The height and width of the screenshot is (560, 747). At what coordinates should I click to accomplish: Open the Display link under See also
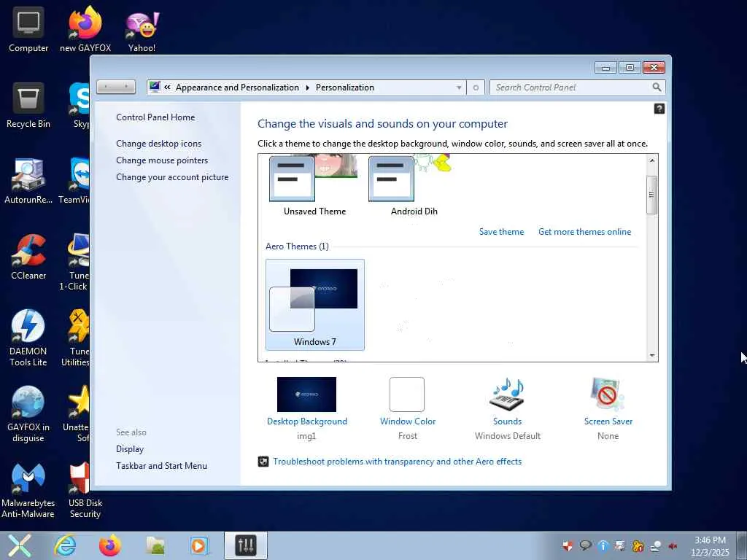tap(130, 449)
